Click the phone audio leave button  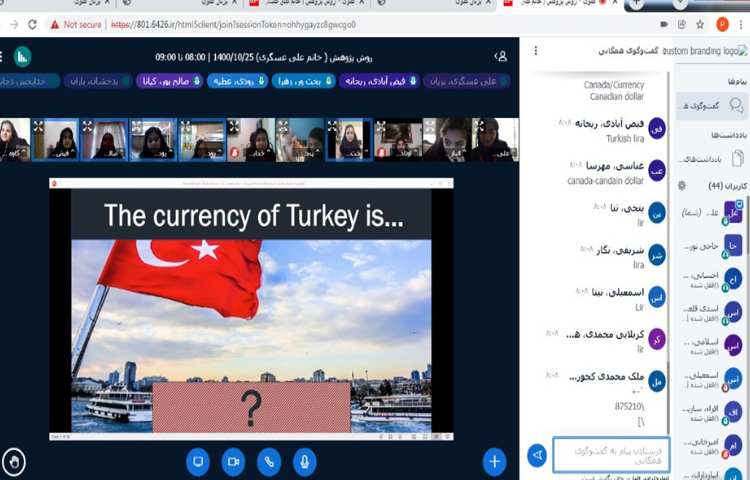coord(269,461)
